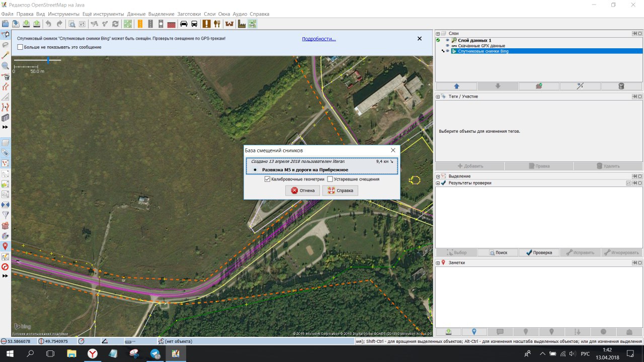Open the Preferences toolbar icon
The width and height of the screenshot is (644, 362).
pyautogui.click(x=83, y=24)
